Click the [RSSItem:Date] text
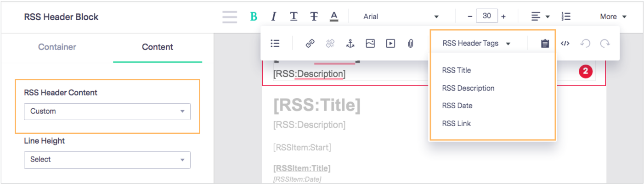The height and width of the screenshot is (184, 644). coord(297,179)
